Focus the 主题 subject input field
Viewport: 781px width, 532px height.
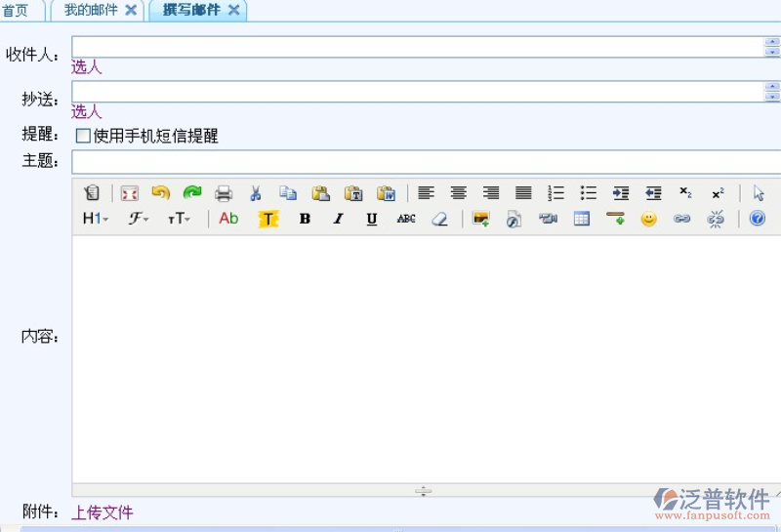click(427, 162)
